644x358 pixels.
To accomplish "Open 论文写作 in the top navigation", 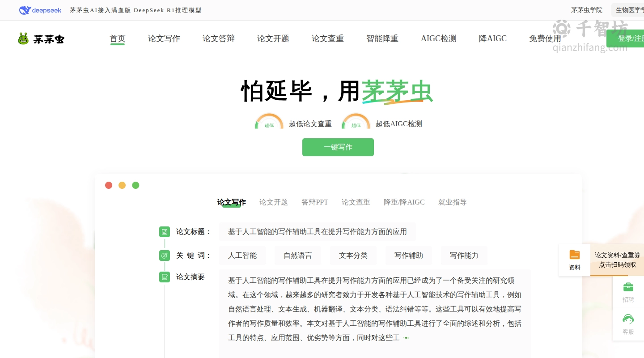I will pyautogui.click(x=164, y=38).
